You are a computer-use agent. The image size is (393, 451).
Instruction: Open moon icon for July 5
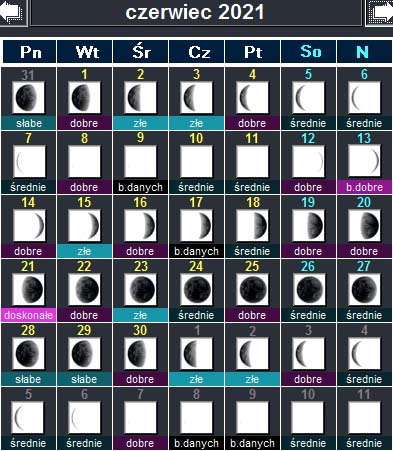pyautogui.click(x=28, y=418)
